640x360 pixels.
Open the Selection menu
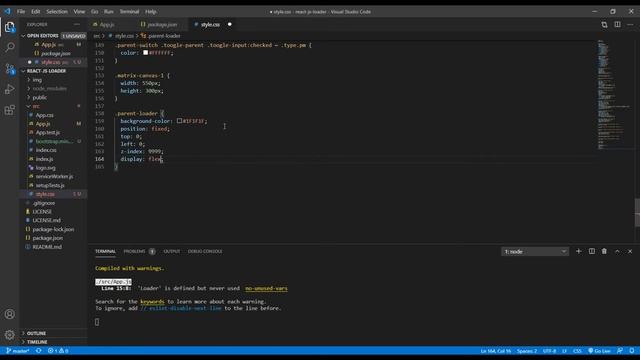pyautogui.click(x=57, y=11)
